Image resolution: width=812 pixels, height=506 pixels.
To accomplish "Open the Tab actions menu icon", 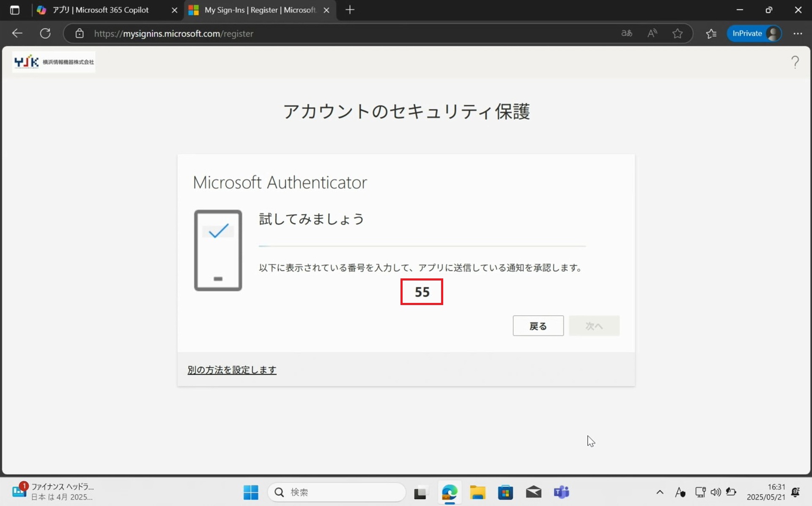I will pyautogui.click(x=15, y=10).
